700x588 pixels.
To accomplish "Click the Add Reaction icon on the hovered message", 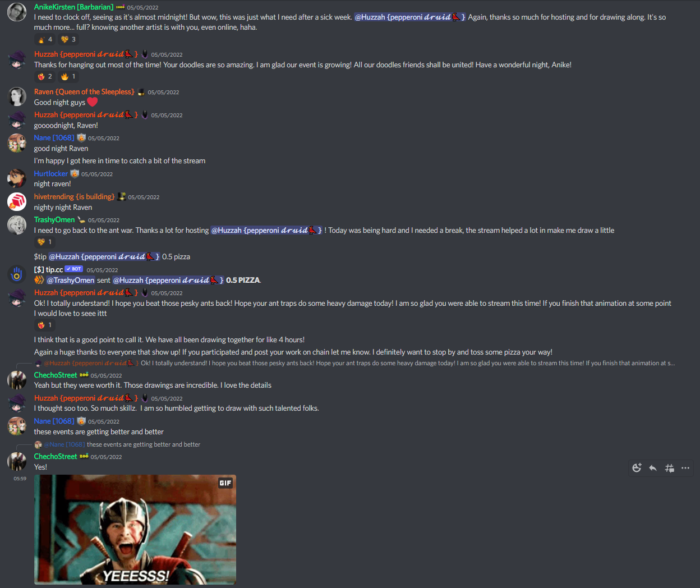I will point(637,468).
